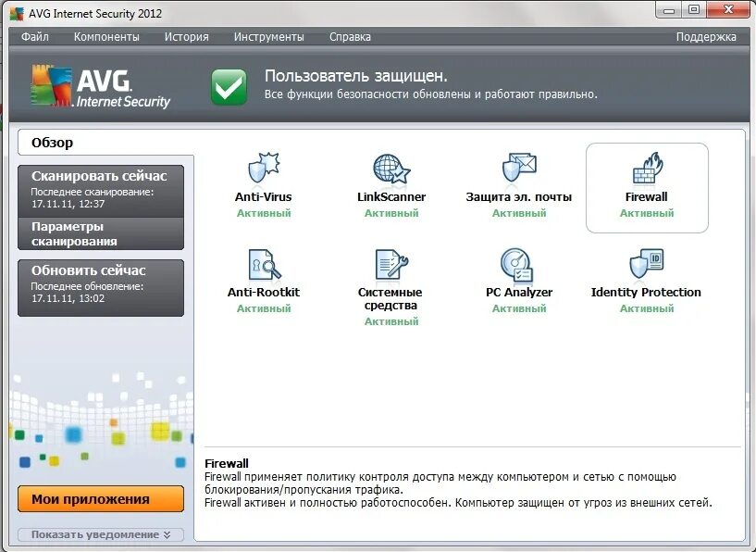Select the Обзор overview tab
756x552 pixels.
click(105, 143)
